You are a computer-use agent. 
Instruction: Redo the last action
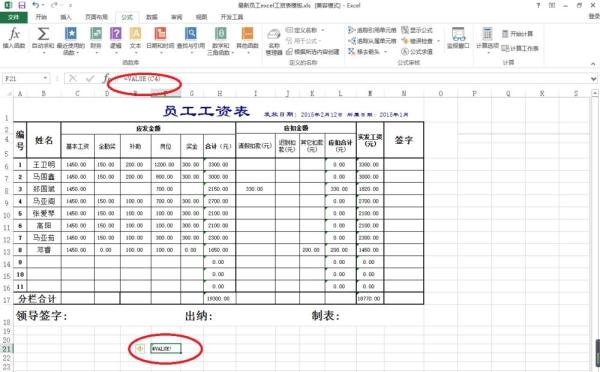[54, 5]
